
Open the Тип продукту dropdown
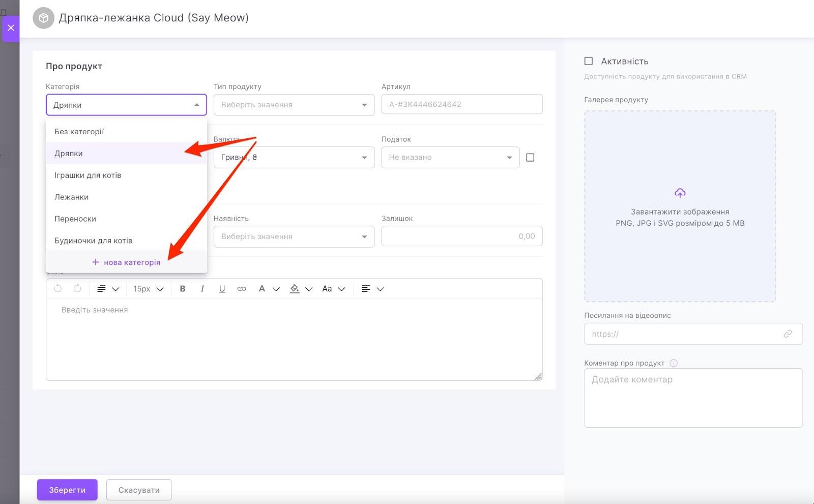pos(294,105)
